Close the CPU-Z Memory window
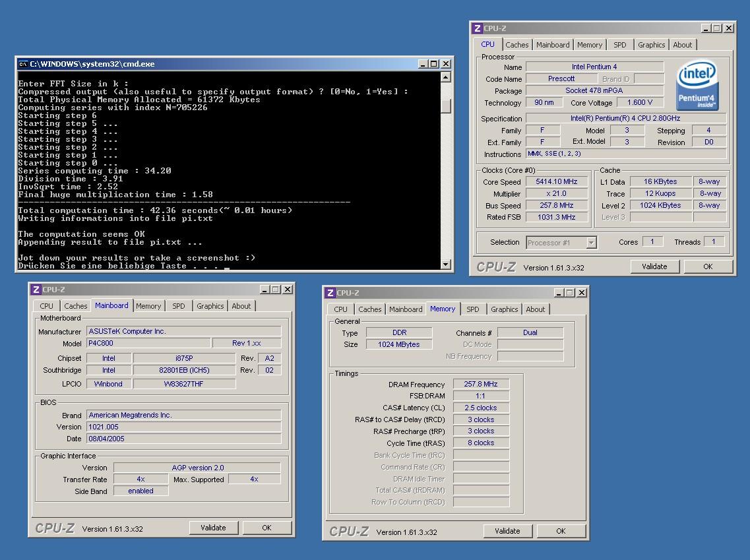Image resolution: width=750 pixels, height=560 pixels. (x=582, y=293)
